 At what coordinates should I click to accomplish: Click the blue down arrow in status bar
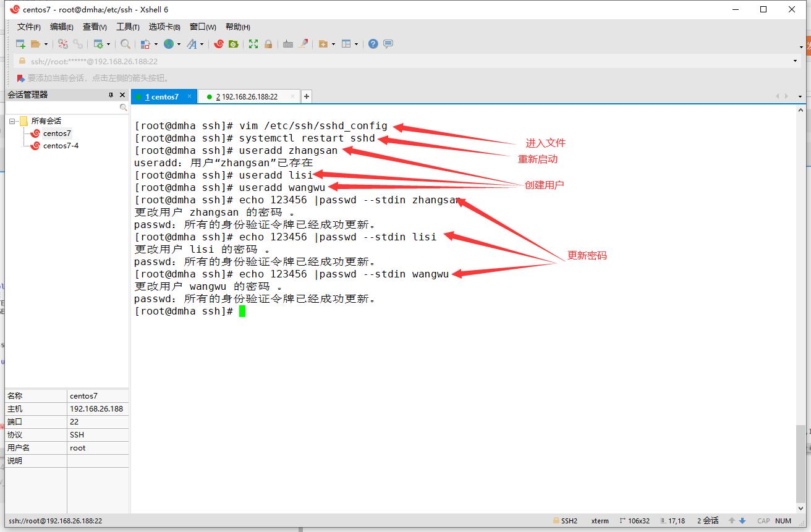742,521
